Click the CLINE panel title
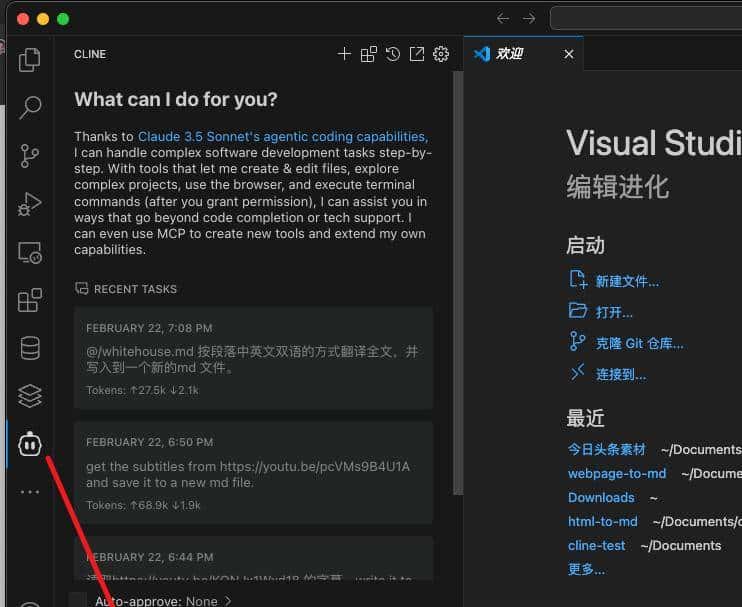 tap(90, 54)
